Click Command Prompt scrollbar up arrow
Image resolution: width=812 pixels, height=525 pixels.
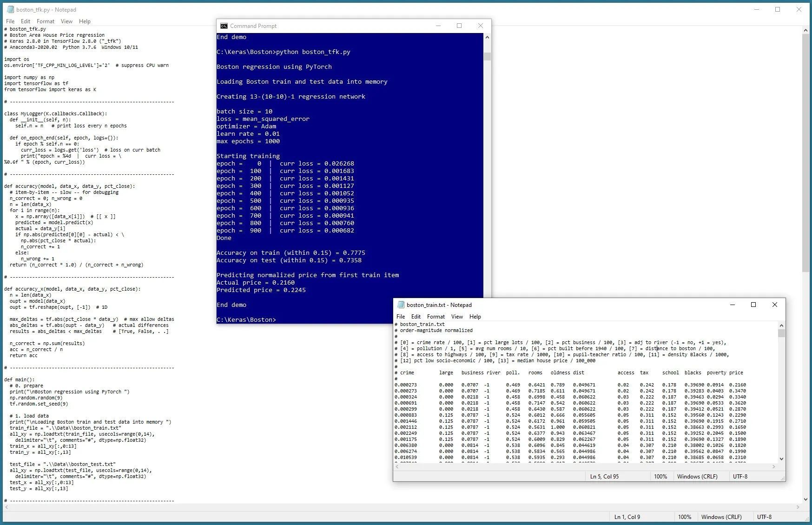pyautogui.click(x=487, y=37)
